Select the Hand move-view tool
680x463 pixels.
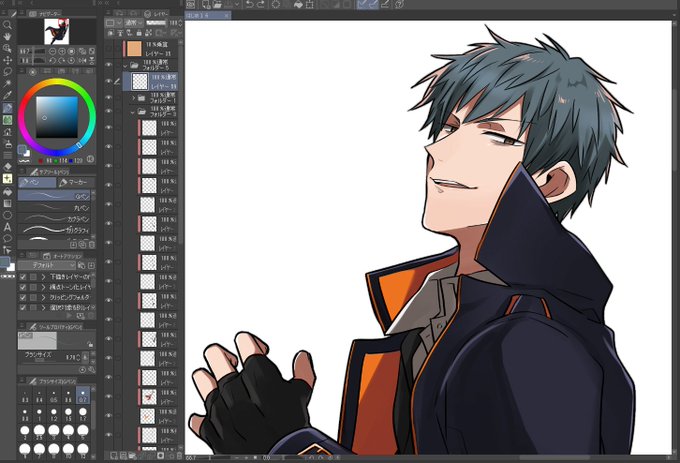[7, 36]
